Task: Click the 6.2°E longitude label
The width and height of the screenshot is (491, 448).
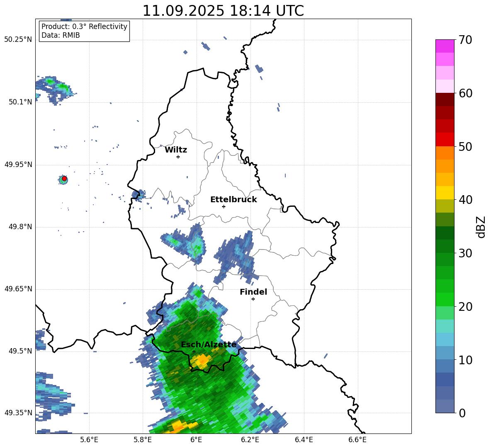Action: click(250, 440)
